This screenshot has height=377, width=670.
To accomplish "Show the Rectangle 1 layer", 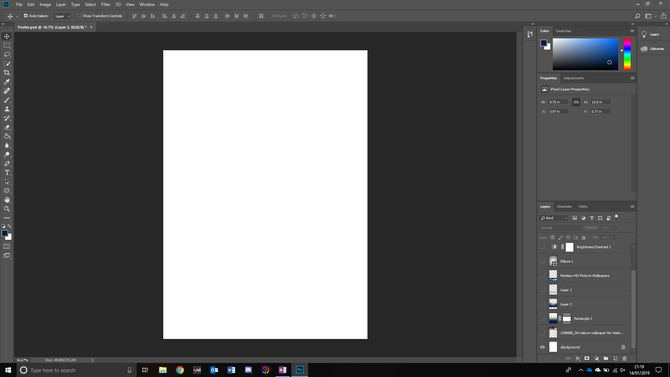I will 543,318.
